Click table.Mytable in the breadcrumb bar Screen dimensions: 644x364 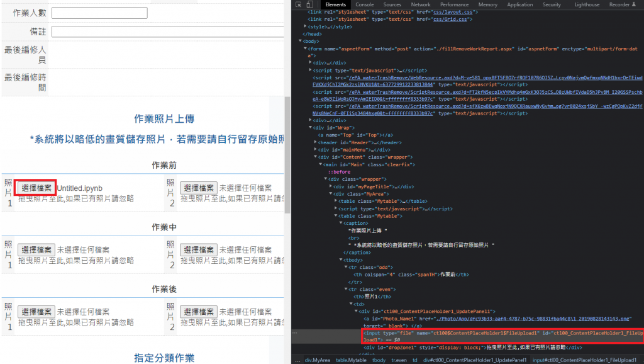point(351,360)
